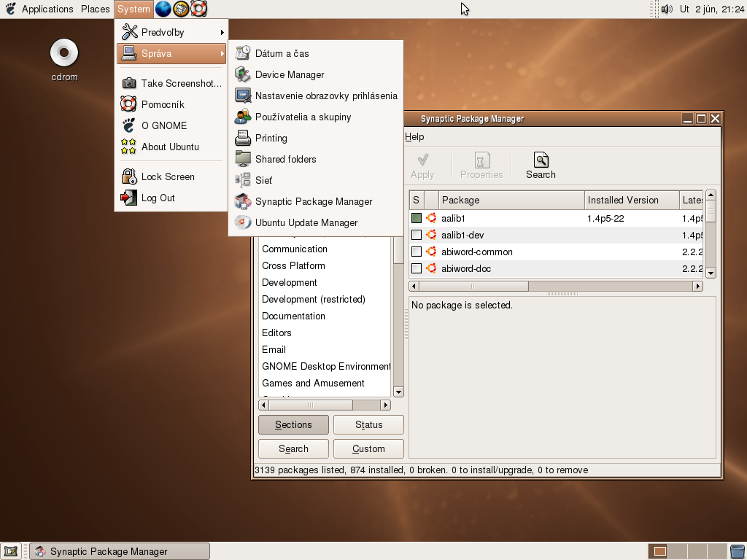Click the Ubuntu Update Manager icon

pyautogui.click(x=243, y=222)
